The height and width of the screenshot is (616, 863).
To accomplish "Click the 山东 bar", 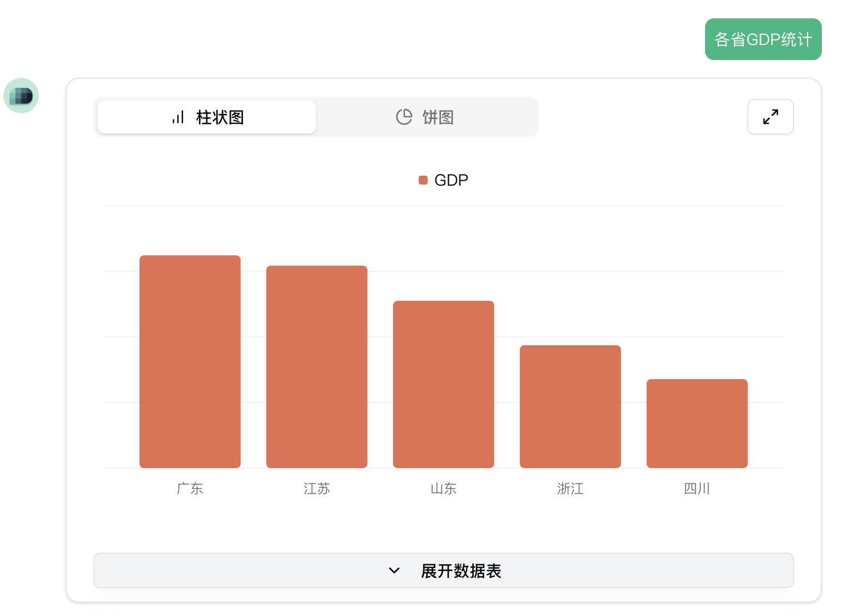I will pos(444,384).
